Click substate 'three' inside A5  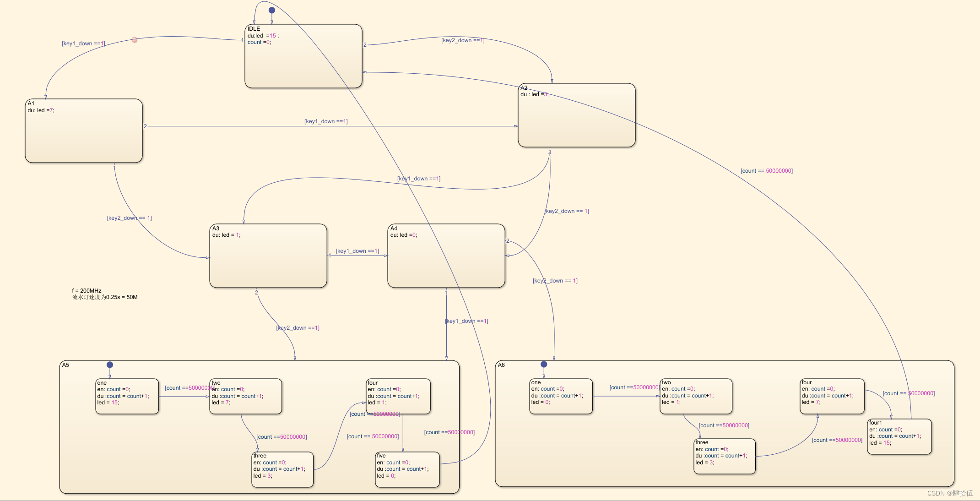[x=282, y=469]
